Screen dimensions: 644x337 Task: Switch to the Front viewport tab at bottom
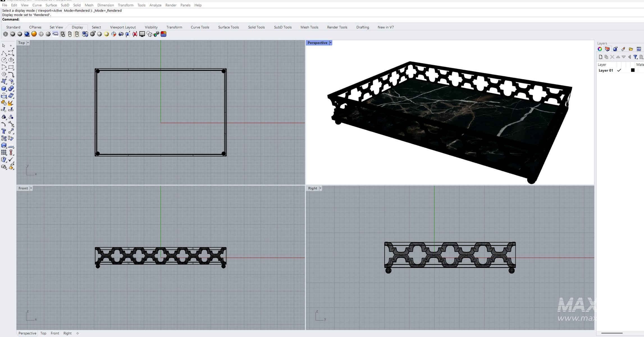click(55, 333)
